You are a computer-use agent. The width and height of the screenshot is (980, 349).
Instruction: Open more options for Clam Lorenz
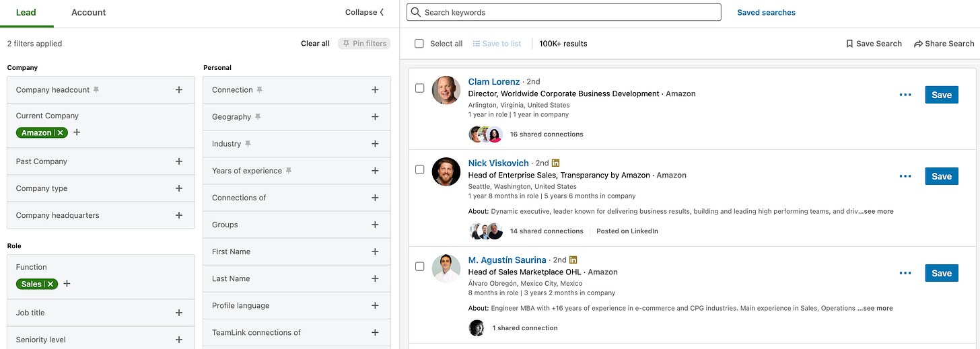905,95
